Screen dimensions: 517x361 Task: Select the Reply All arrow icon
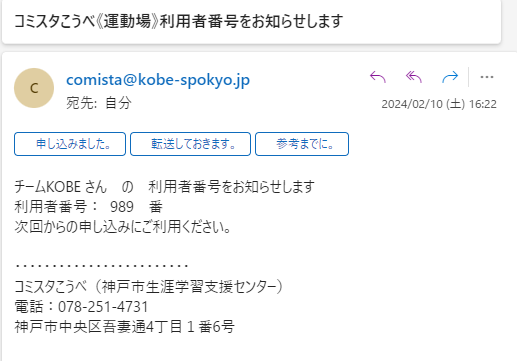coord(414,77)
